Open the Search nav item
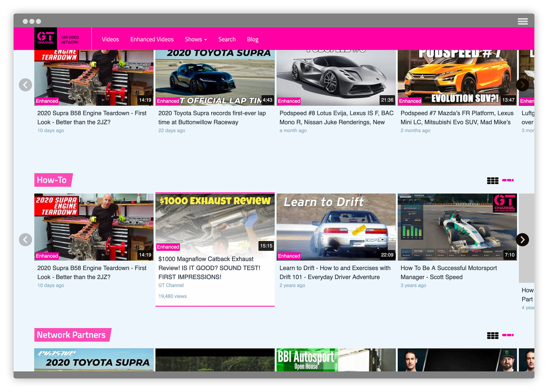 [227, 39]
